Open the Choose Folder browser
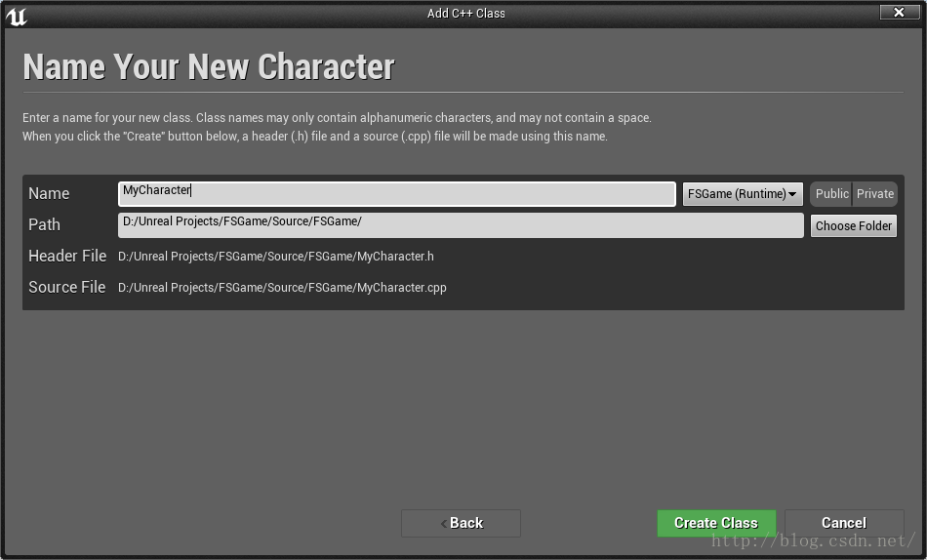The width and height of the screenshot is (927, 560). point(854,226)
